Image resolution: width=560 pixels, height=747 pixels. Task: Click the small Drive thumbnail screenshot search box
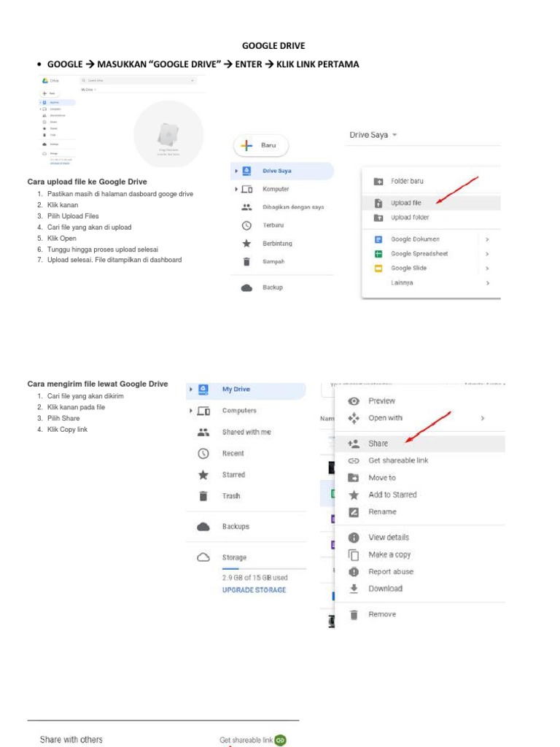point(138,80)
